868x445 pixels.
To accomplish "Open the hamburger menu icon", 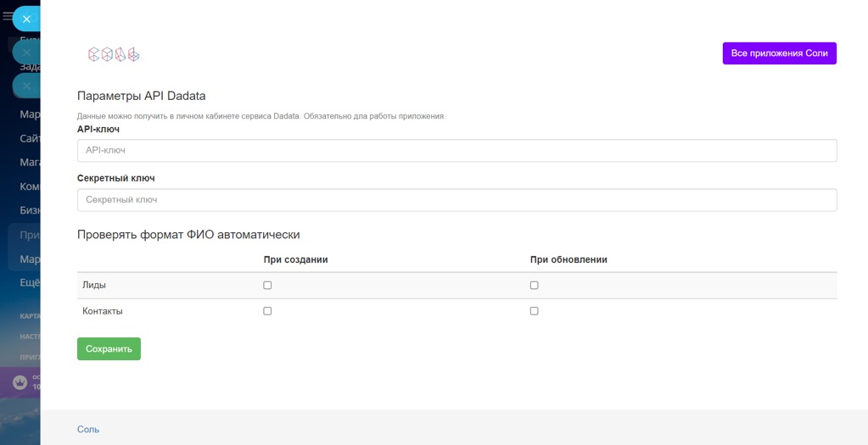I will (7, 16).
